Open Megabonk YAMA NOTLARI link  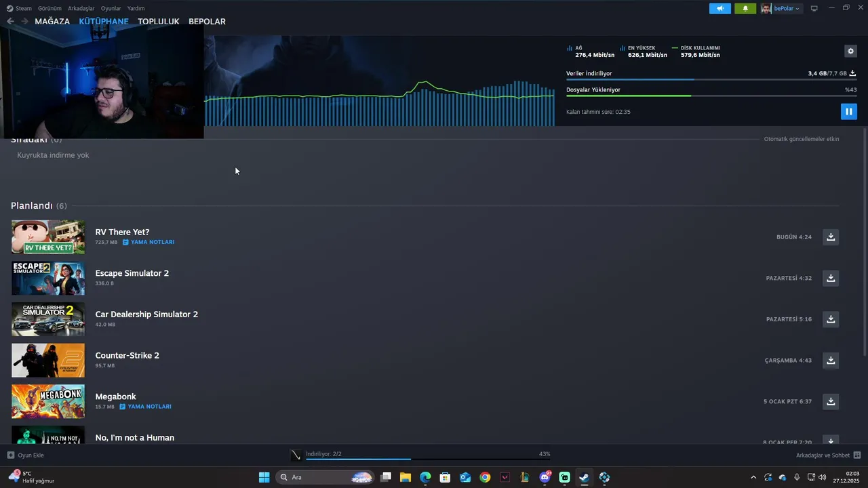point(145,407)
